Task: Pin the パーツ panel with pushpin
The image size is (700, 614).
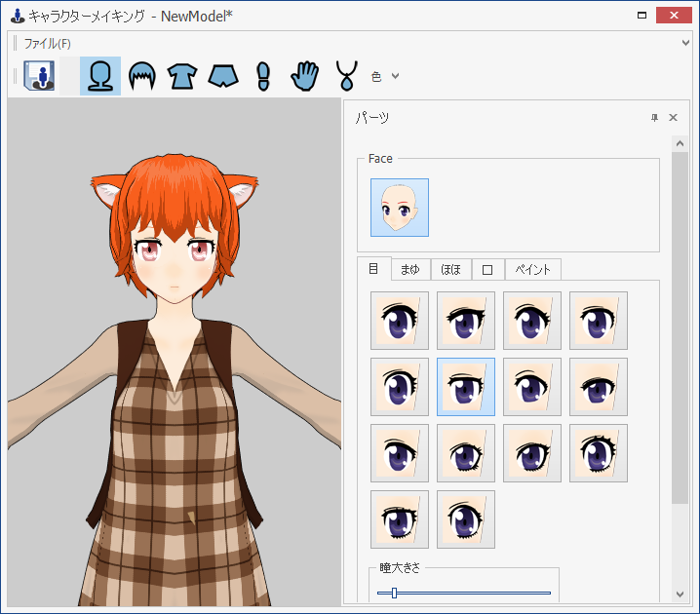Action: tap(654, 118)
